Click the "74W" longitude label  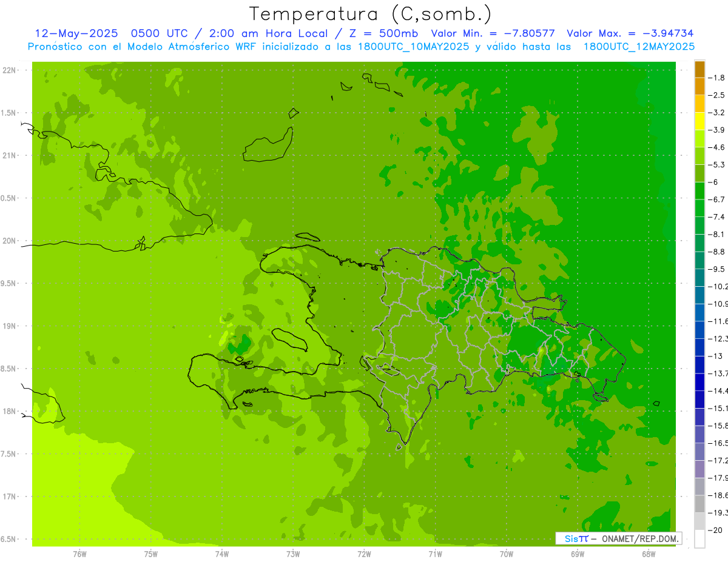[221, 554]
